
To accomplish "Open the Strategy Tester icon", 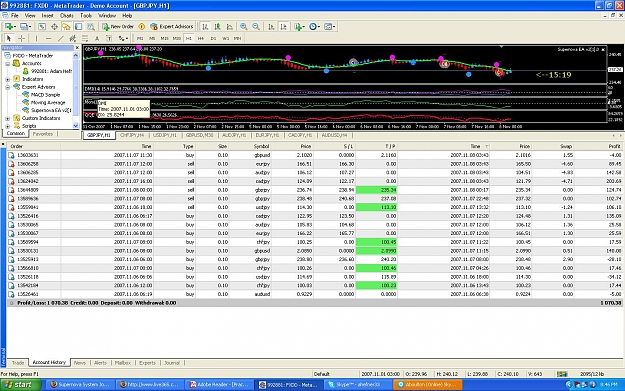I will pos(91,26).
